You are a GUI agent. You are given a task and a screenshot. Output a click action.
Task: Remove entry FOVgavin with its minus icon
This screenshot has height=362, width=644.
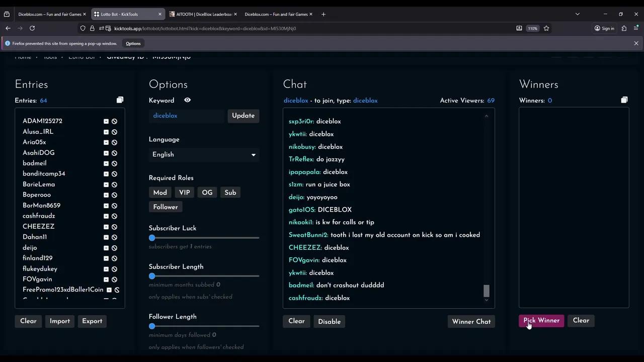[106, 280]
